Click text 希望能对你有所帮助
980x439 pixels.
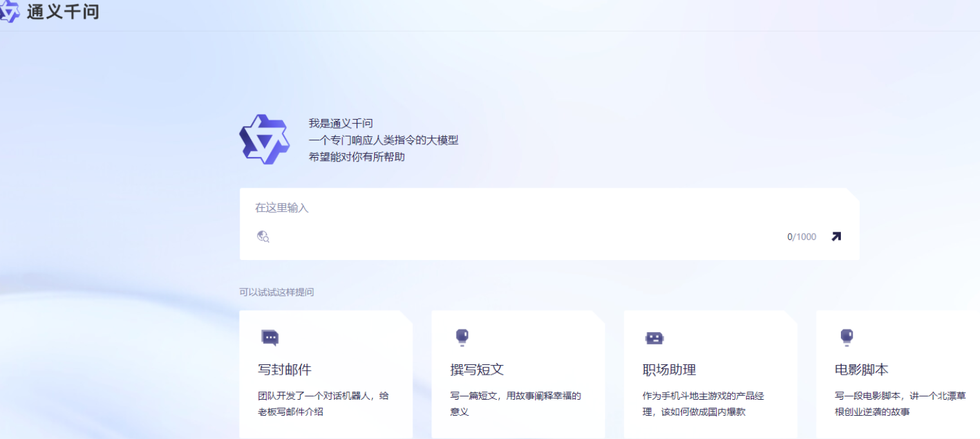click(x=357, y=156)
